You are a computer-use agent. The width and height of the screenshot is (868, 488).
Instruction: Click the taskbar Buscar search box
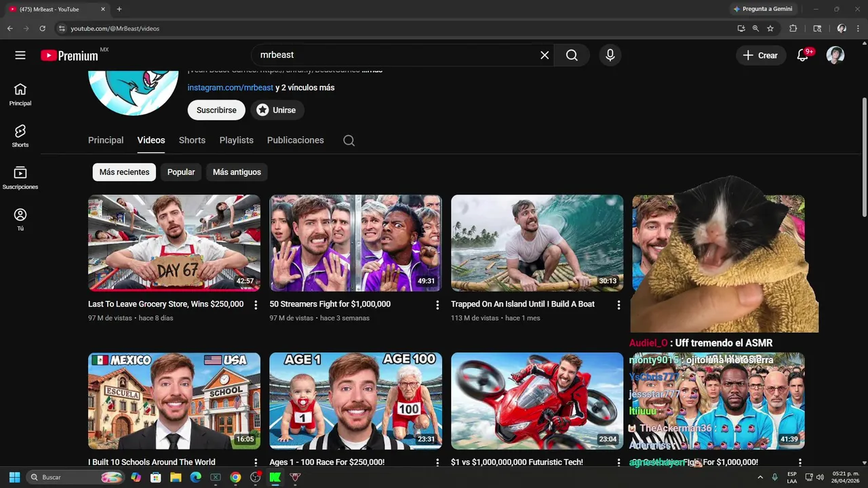(77, 477)
